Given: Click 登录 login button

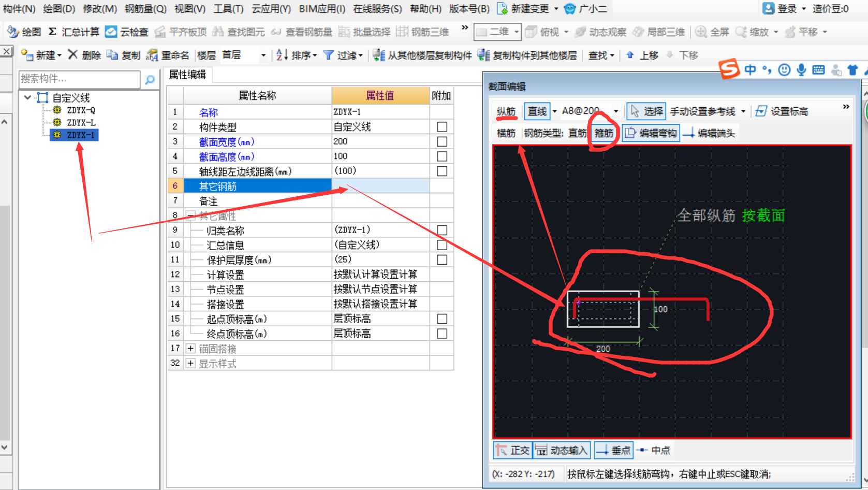Looking at the screenshot, I should pos(781,9).
